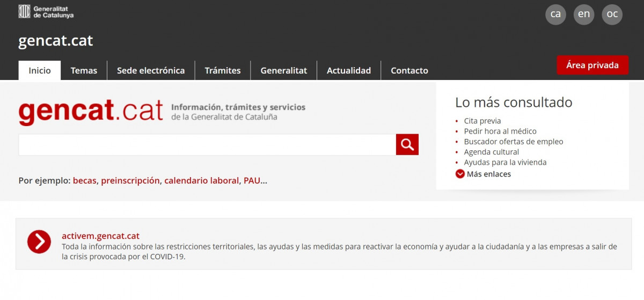Open the Generalitat menu item
This screenshot has width=644, height=300.
click(283, 70)
